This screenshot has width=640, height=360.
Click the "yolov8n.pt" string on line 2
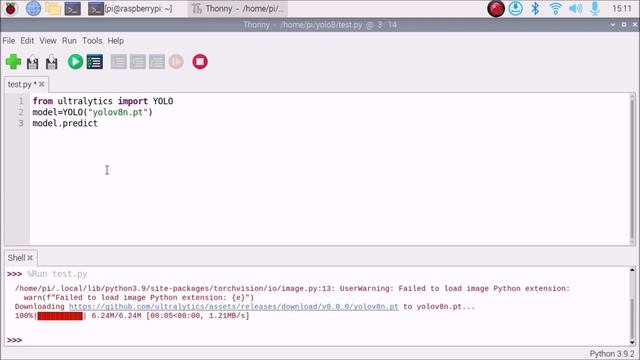click(118, 112)
